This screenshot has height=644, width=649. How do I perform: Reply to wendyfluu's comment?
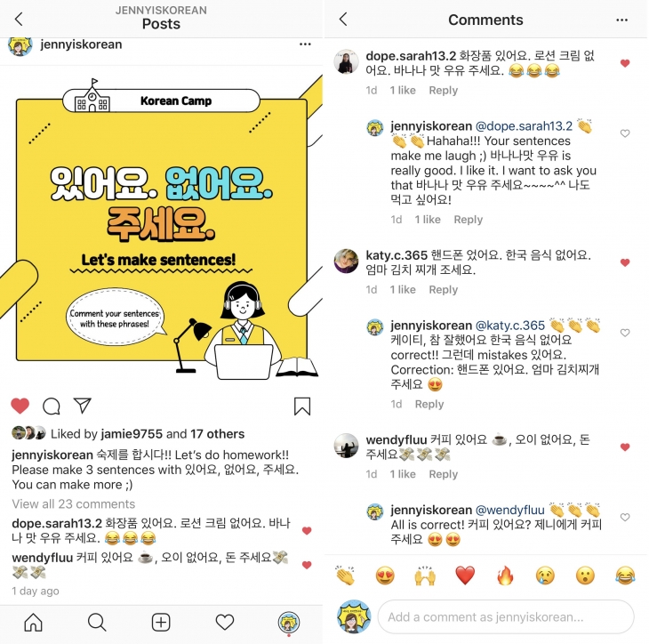[x=444, y=474]
